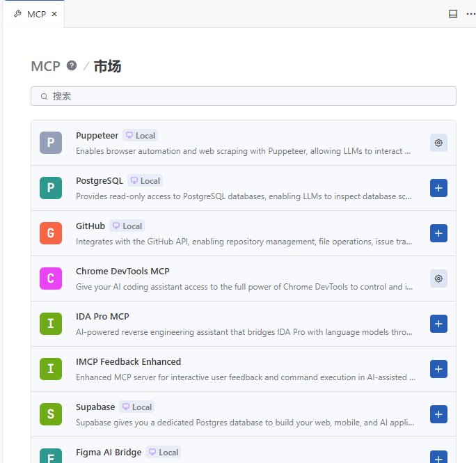The width and height of the screenshot is (476, 463).
Task: Click the Local badge next to Figma AI Bridge
Action: pyautogui.click(x=164, y=453)
